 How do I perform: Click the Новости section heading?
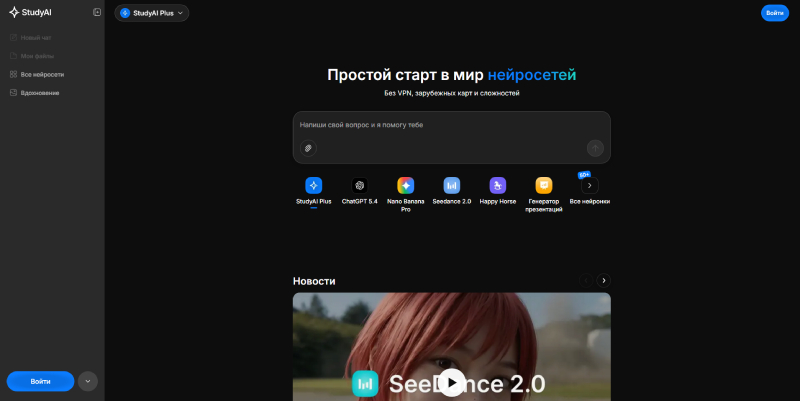point(314,281)
